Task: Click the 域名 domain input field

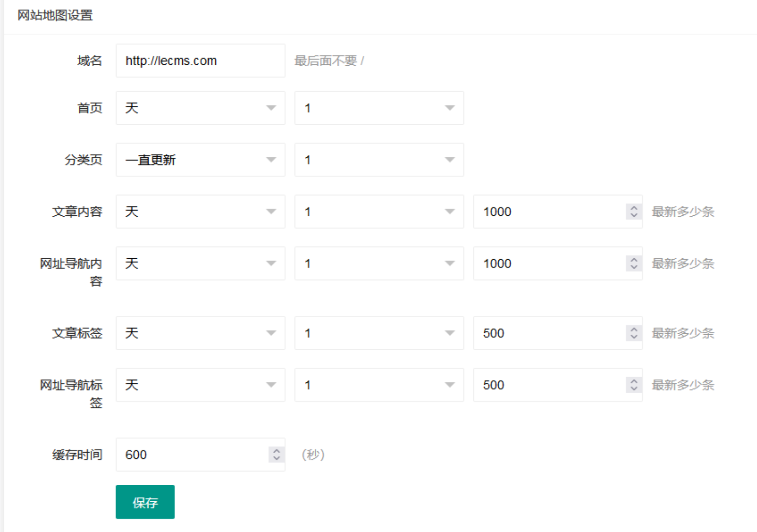Action: (x=200, y=61)
